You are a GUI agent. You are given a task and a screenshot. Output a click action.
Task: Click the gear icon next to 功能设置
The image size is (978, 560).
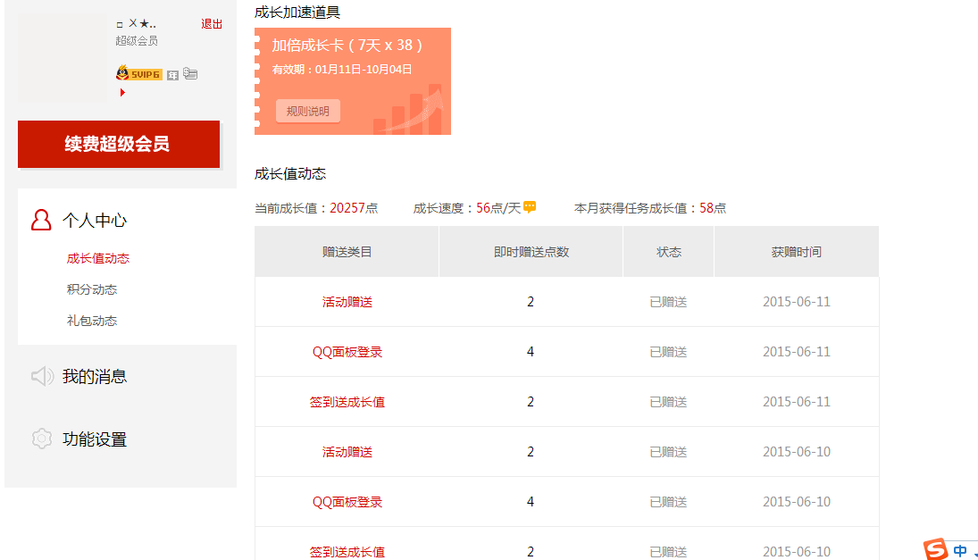point(41,439)
